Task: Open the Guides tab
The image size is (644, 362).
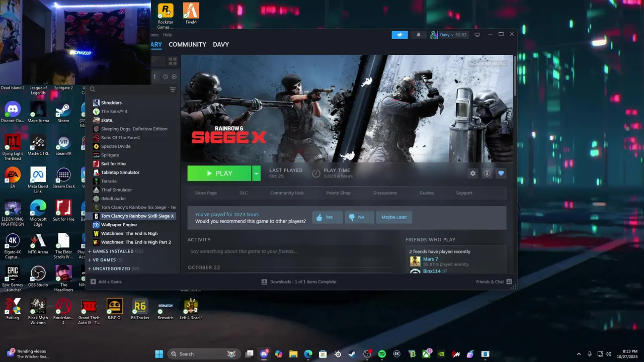Action: point(427,193)
